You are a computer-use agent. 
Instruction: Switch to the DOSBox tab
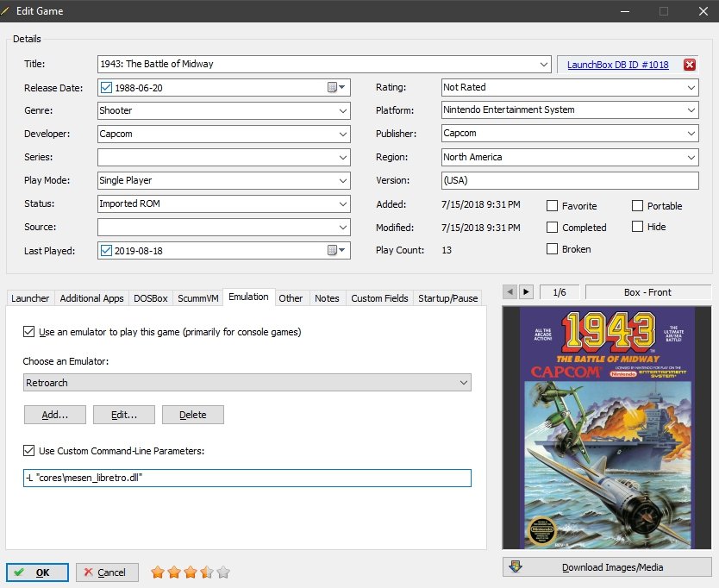tap(151, 298)
